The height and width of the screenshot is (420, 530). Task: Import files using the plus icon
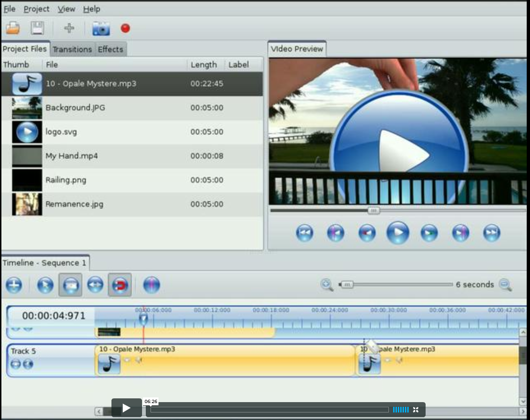[69, 28]
